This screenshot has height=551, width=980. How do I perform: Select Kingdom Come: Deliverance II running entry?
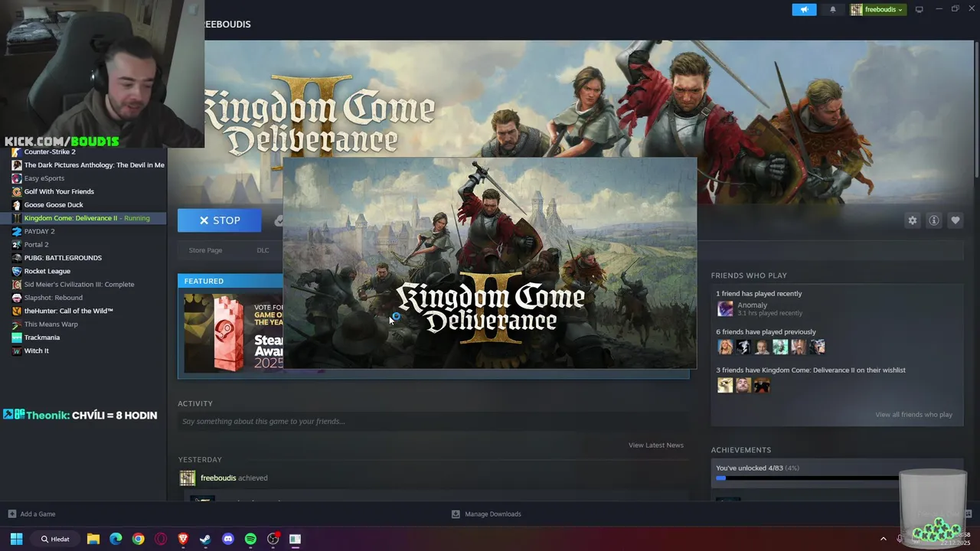click(x=82, y=218)
